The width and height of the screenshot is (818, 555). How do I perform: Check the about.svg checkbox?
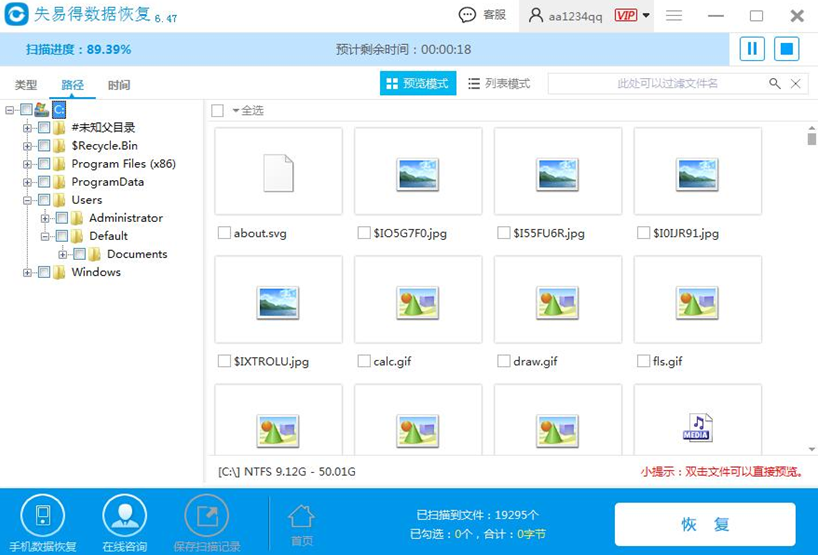click(x=224, y=233)
